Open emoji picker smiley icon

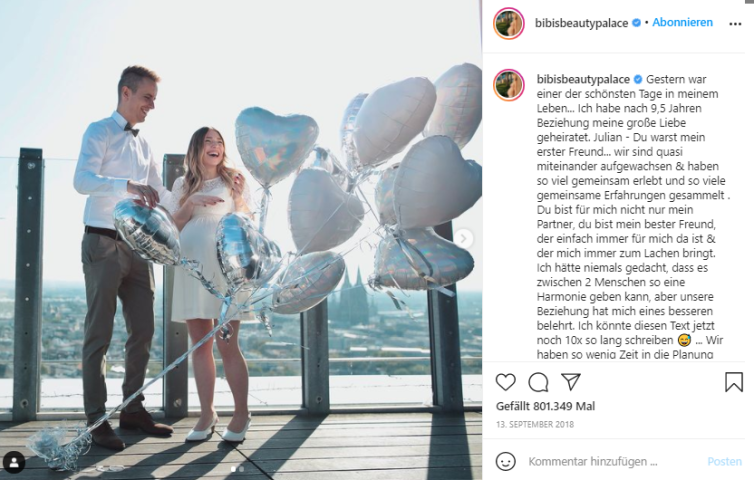coord(505,461)
